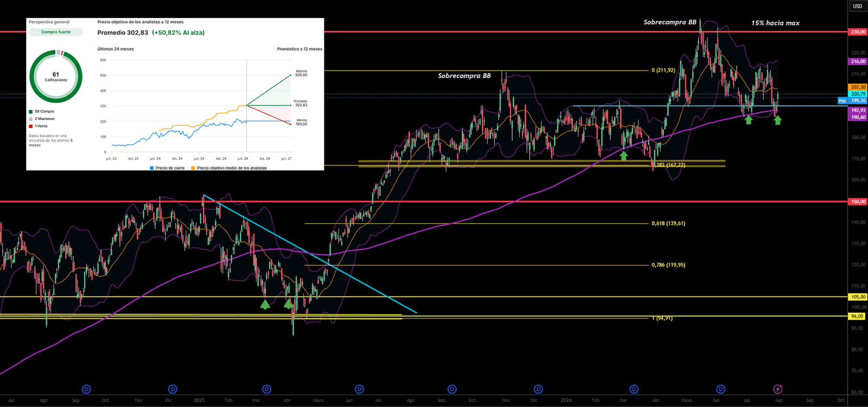Open dividend D marker just before 2025 label
The image size is (868, 407).
(173, 389)
